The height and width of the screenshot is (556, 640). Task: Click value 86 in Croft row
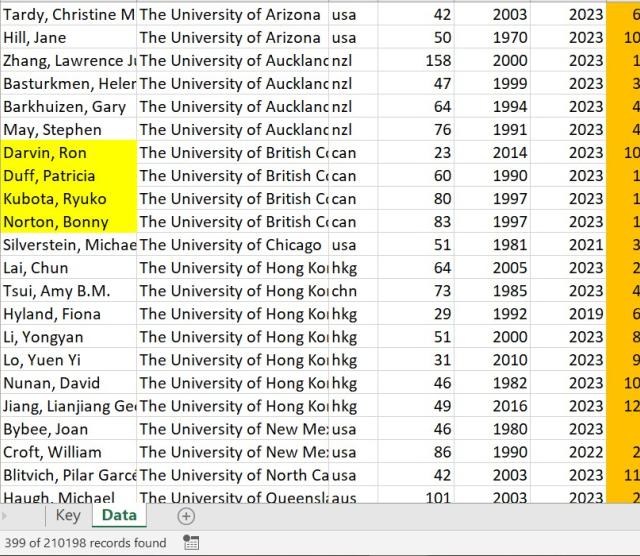(x=416, y=452)
